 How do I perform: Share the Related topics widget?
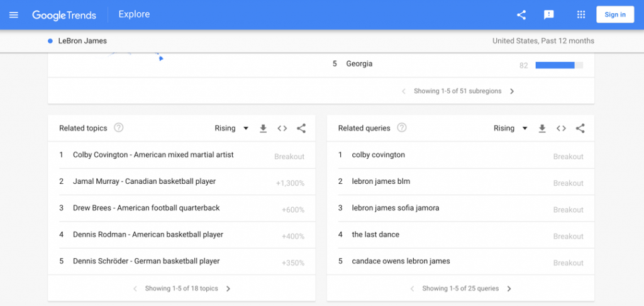click(301, 128)
